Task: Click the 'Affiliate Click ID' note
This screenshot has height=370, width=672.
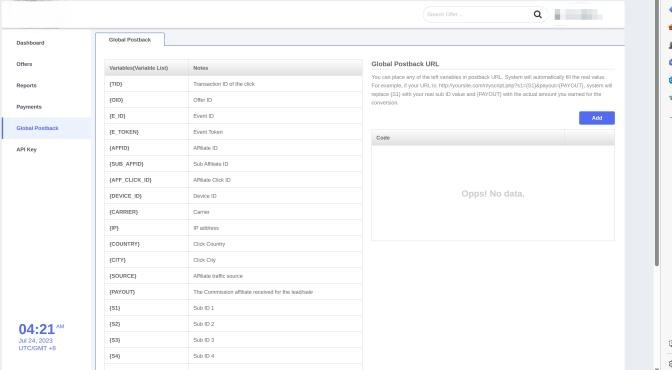Action: pyautogui.click(x=212, y=180)
